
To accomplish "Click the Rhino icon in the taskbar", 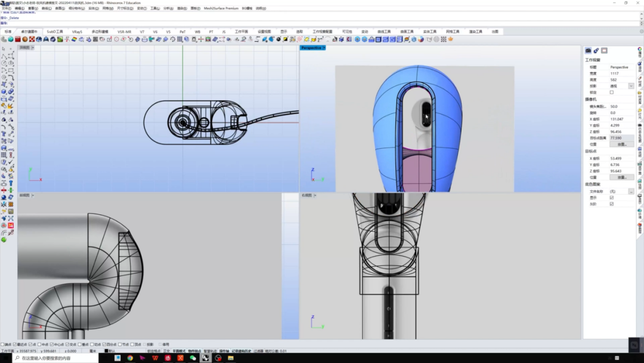I will [x=205, y=358].
